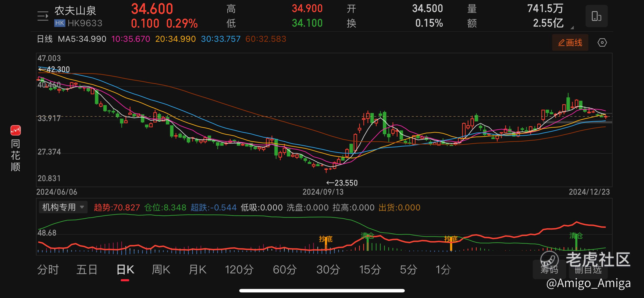This screenshot has height=298, width=644.
Task: Tap the 拉高:0.000 indicator value
Action: 354,207
